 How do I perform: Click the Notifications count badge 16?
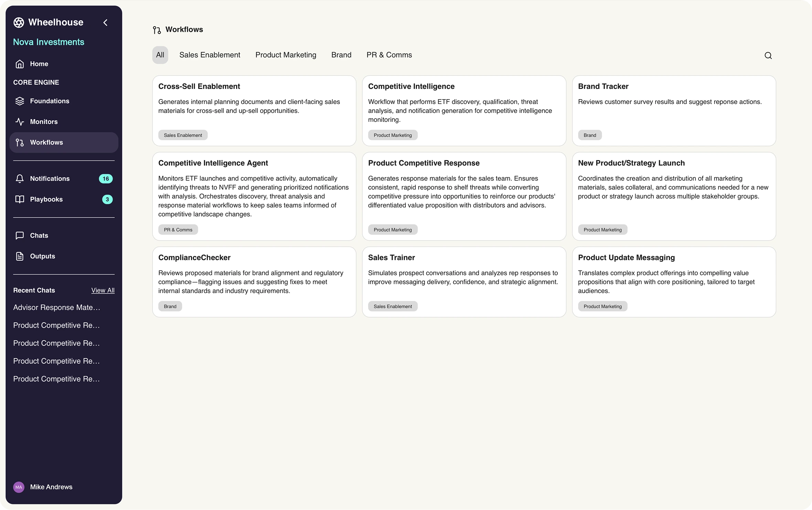pyautogui.click(x=106, y=179)
